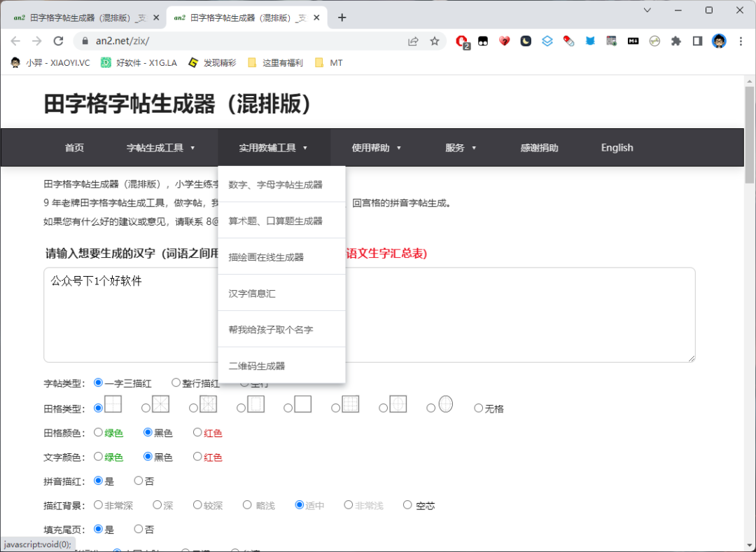Image resolution: width=756 pixels, height=552 pixels.
Task: Select the 无格 grid type option
Action: (479, 408)
